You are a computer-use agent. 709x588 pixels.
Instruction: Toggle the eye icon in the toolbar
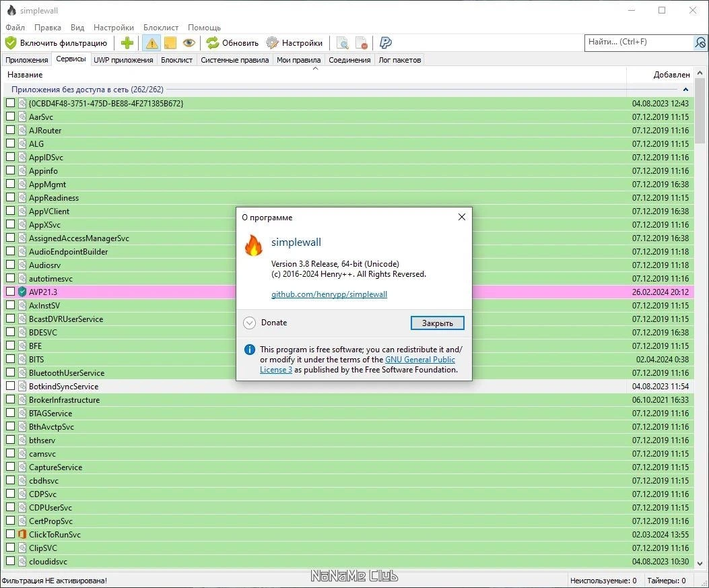click(189, 43)
